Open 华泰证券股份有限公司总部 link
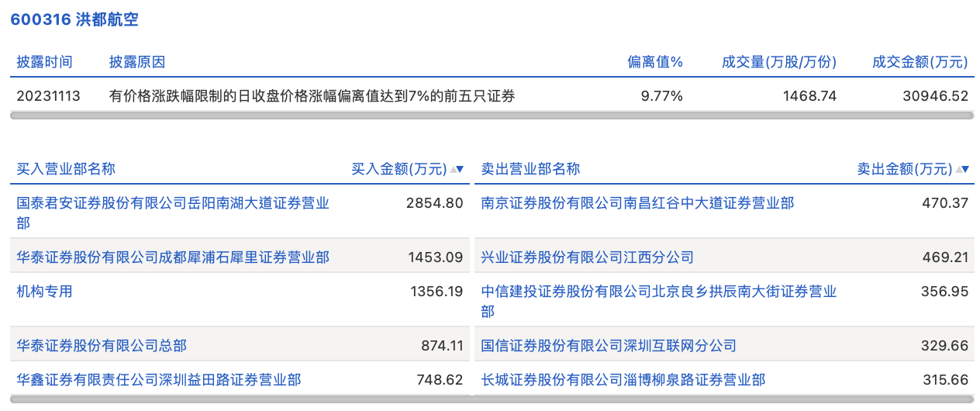Screen dimensions: 980x411 pos(102,345)
